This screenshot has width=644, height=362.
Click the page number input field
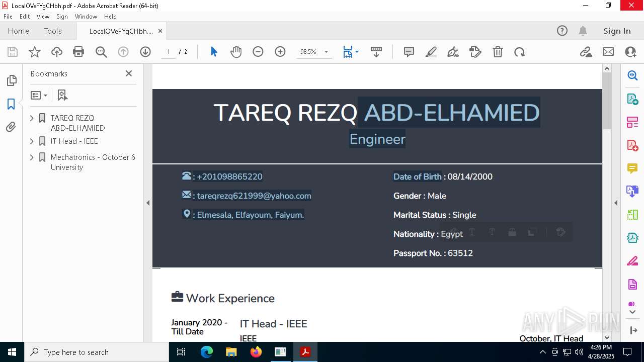point(169,52)
